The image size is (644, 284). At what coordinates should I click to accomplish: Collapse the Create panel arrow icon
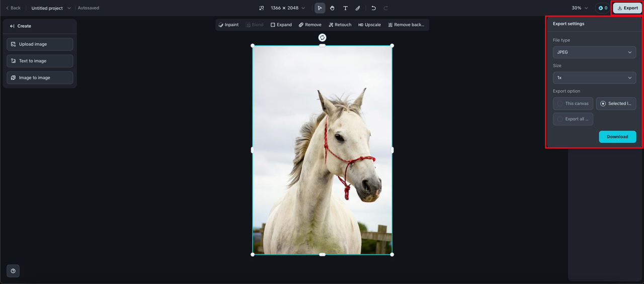point(12,26)
